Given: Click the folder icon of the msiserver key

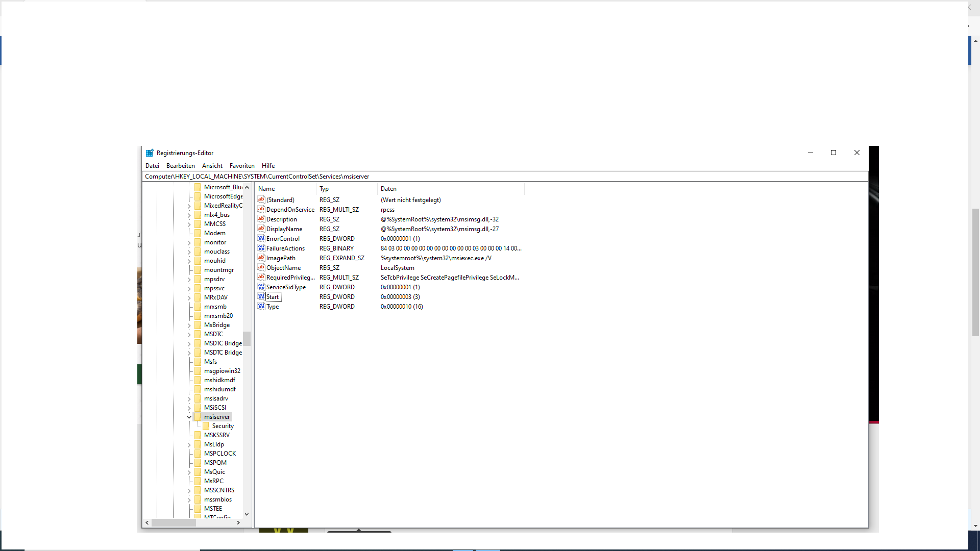Looking at the screenshot, I should point(199,416).
